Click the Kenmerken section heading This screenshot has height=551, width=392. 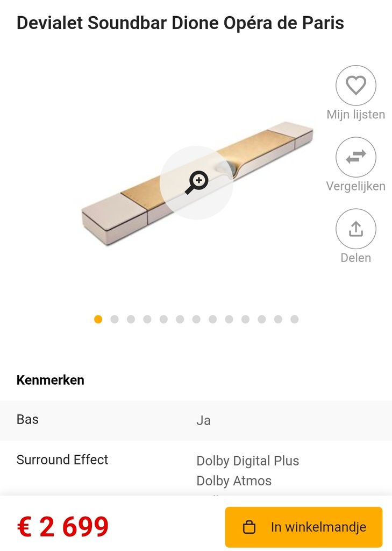51,380
